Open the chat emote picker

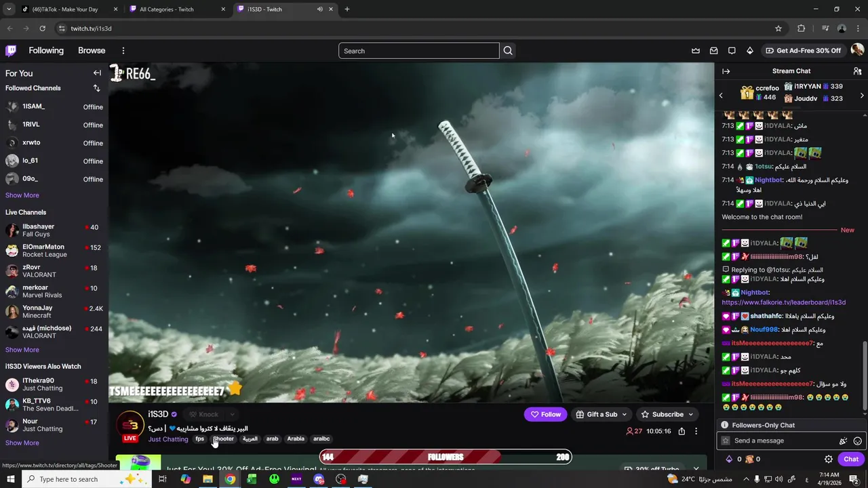[x=857, y=441]
